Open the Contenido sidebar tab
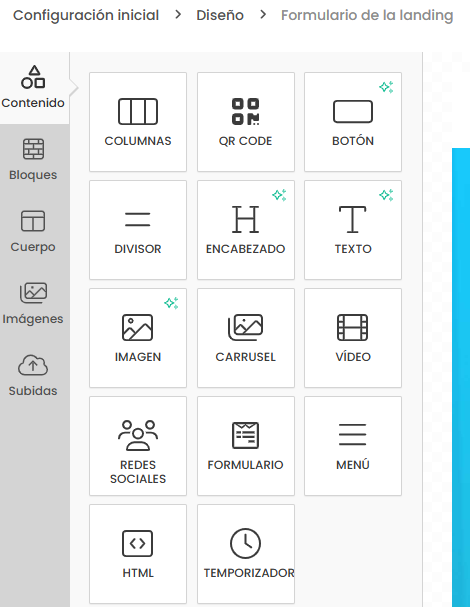470x607 pixels. tap(33, 88)
